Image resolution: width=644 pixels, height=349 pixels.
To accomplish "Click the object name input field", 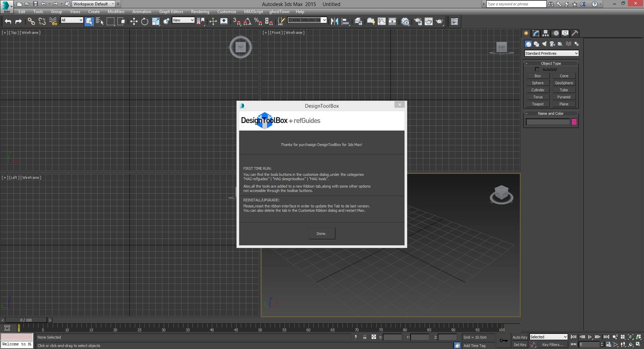I will pos(548,122).
